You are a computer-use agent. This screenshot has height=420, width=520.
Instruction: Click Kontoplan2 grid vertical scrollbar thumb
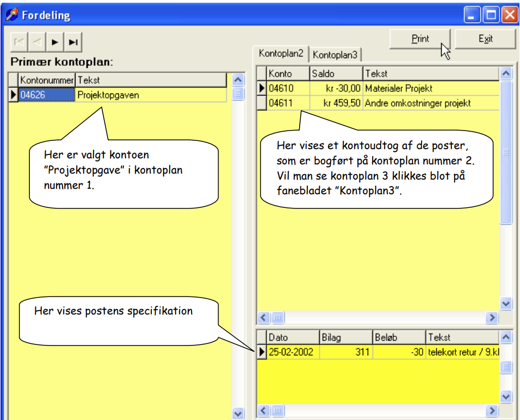(506, 153)
